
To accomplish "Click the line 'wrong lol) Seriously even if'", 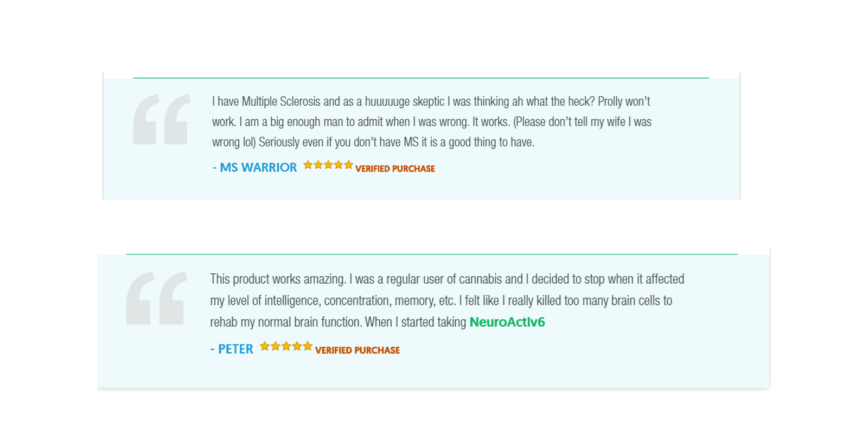I will (x=373, y=142).
